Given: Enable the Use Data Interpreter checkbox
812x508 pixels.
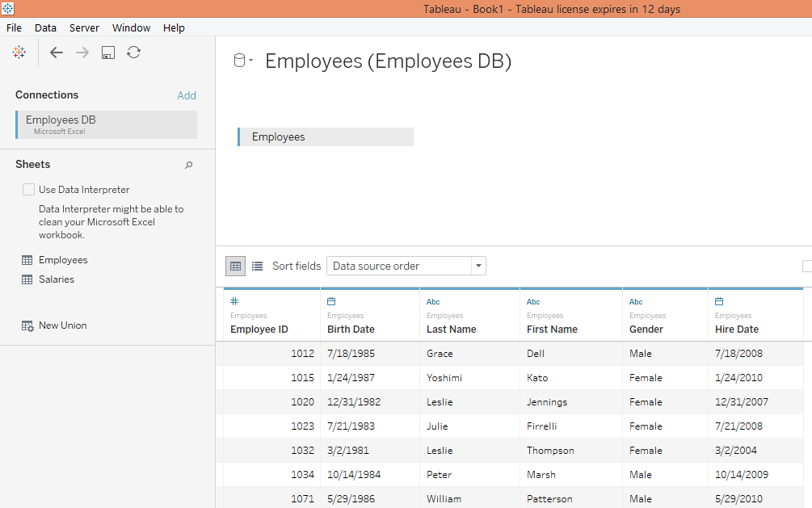Looking at the screenshot, I should (30, 189).
